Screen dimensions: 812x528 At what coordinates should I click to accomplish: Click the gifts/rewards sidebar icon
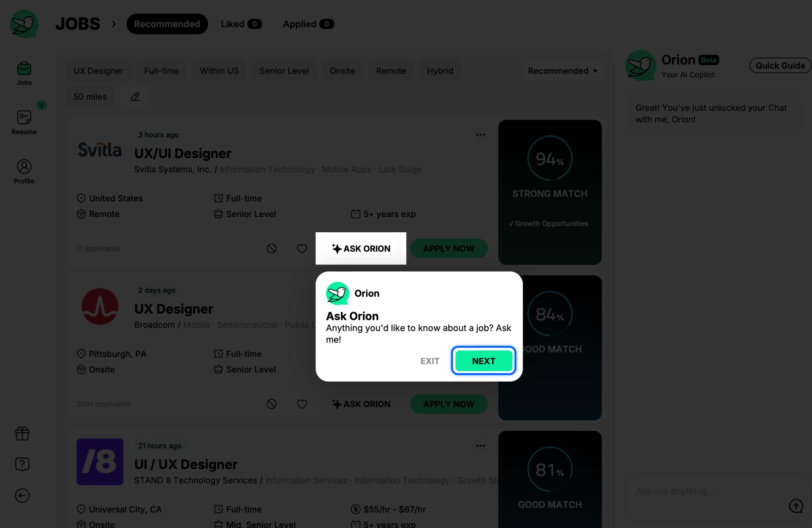click(22, 433)
